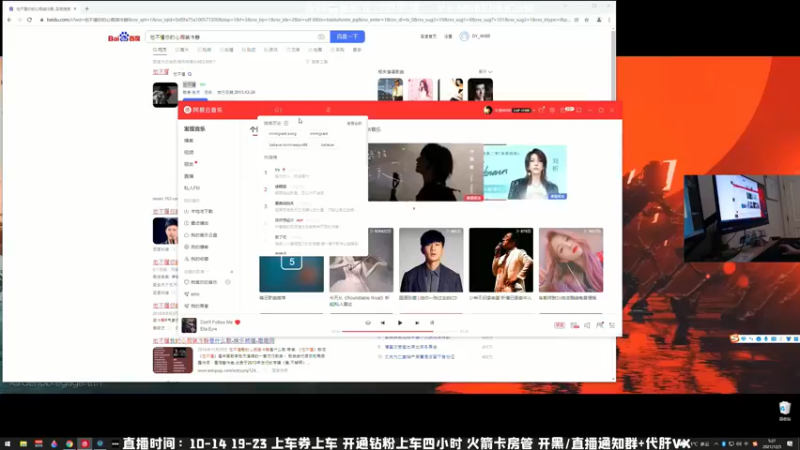This screenshot has height=450, width=800.
Task: Open Recycle Bin on desktop
Action: tap(785, 411)
